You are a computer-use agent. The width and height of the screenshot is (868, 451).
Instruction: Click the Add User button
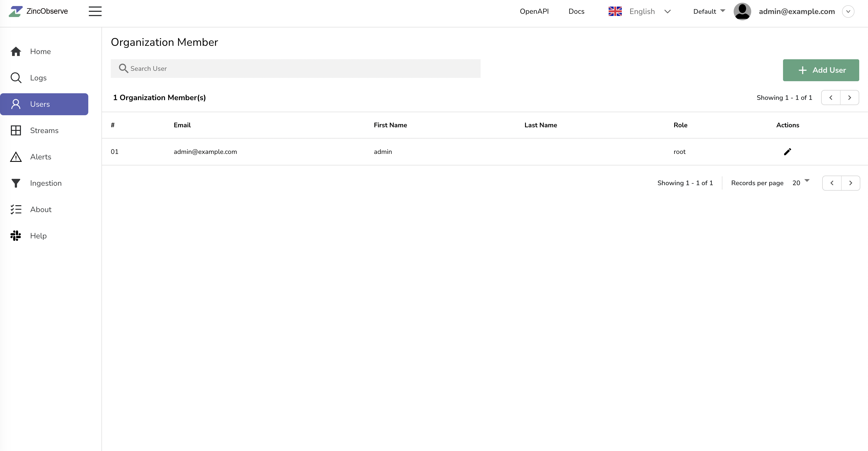[821, 70]
